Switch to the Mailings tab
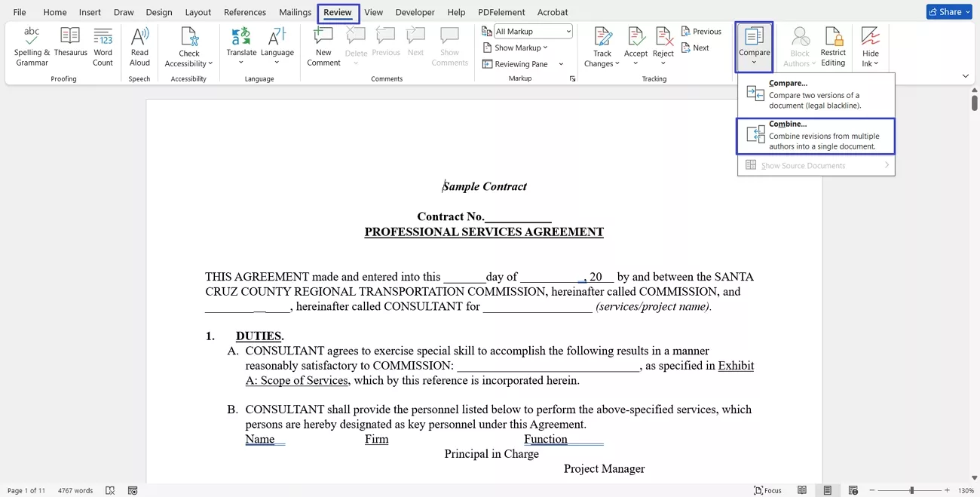The height and width of the screenshot is (497, 980). point(295,12)
